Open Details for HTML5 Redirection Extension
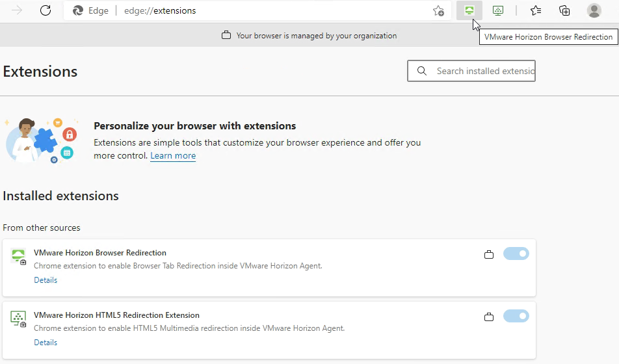 (46, 343)
